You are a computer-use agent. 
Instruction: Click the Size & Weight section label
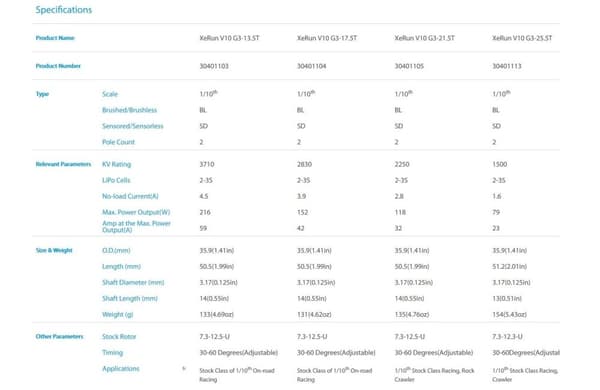pos(54,250)
